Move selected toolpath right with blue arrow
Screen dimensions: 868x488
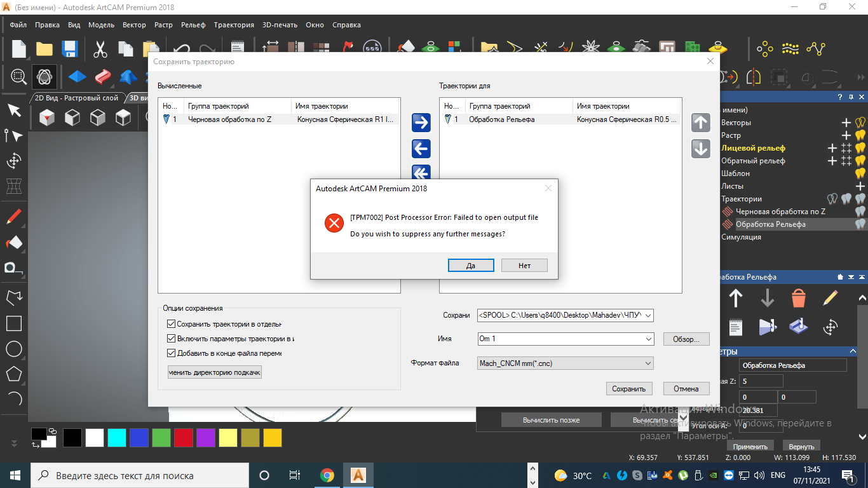[x=421, y=122]
